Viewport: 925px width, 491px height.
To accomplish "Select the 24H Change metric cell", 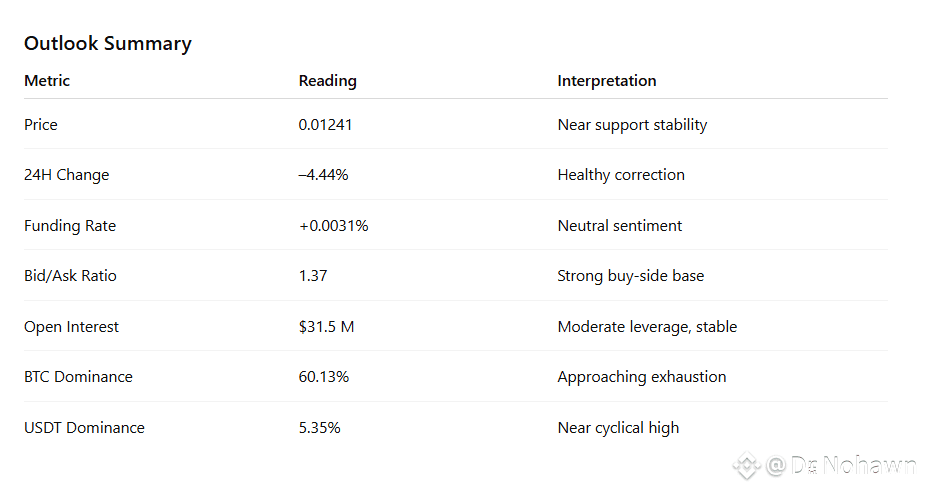I will click(x=66, y=175).
